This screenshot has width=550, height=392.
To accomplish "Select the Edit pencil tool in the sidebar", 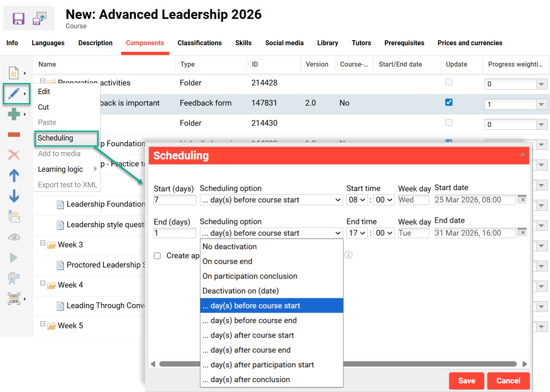I will pos(14,94).
